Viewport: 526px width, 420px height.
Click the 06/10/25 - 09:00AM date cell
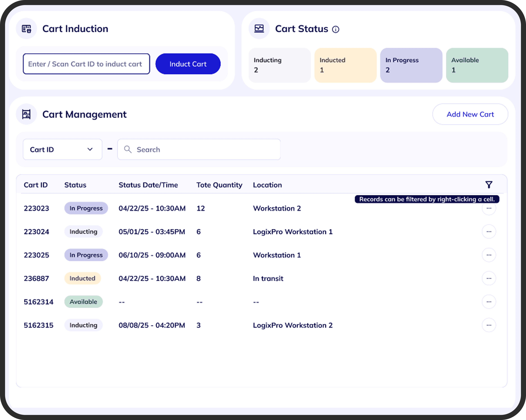tap(152, 255)
